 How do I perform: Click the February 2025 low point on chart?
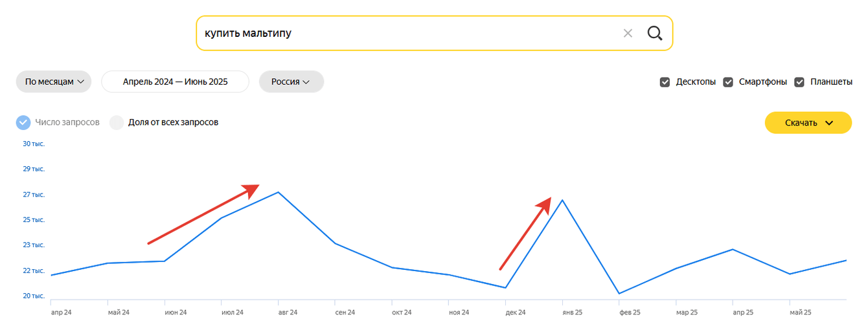coord(619,294)
